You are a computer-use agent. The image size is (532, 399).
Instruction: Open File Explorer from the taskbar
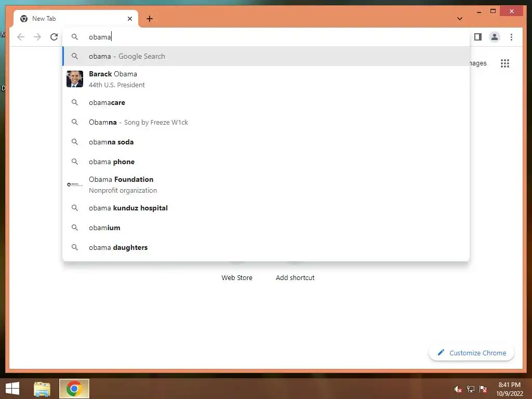[42, 389]
